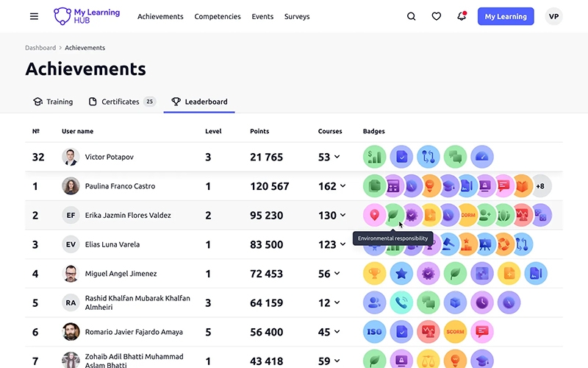Image resolution: width=588 pixels, height=368 pixels.
Task: Select the phone call badge in Rashid's row
Action: click(401, 302)
